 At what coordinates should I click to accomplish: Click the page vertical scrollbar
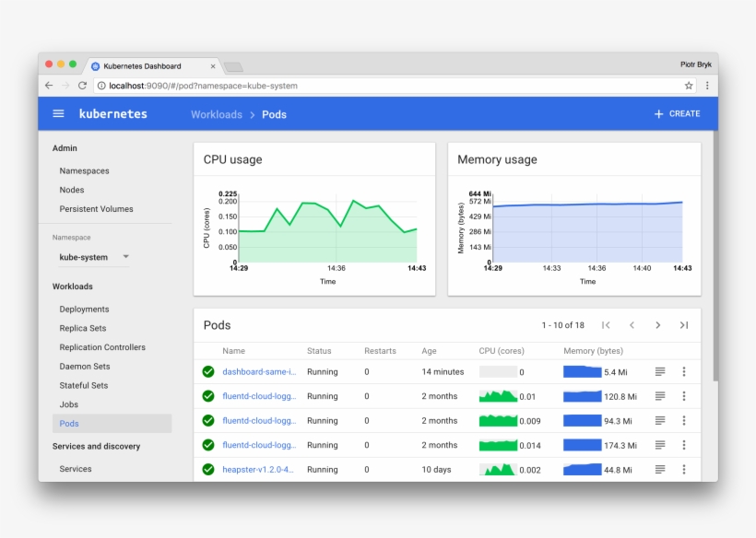(716, 256)
